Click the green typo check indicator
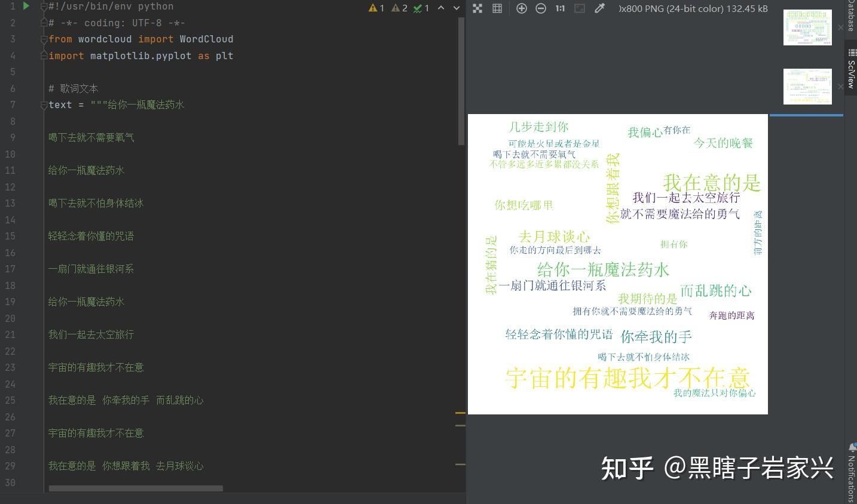 (421, 8)
